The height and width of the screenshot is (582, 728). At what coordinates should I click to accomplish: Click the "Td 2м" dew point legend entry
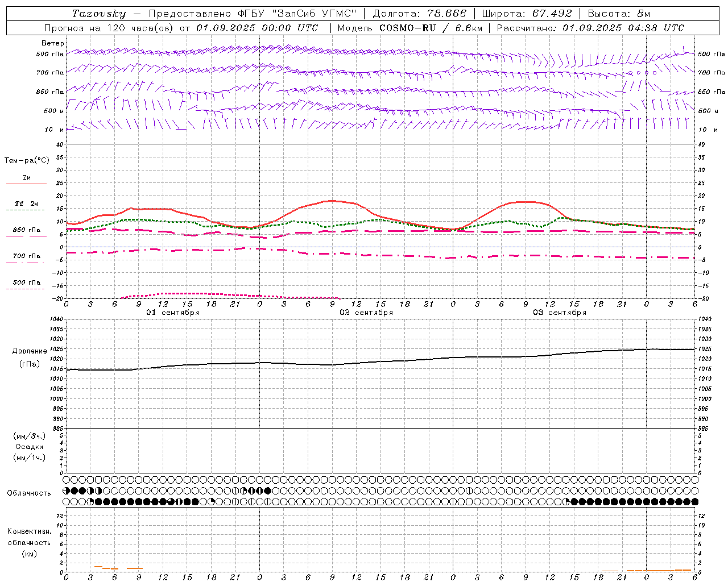click(x=27, y=203)
